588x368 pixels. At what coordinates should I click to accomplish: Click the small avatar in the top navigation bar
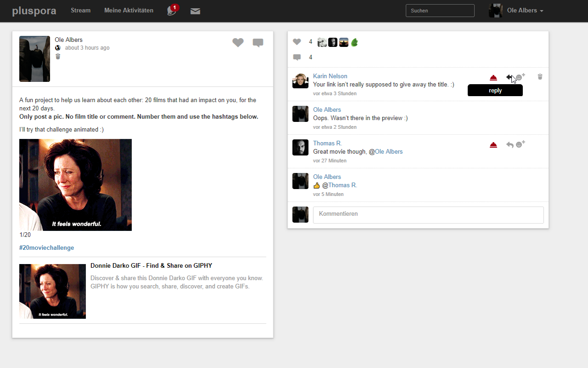(495, 11)
